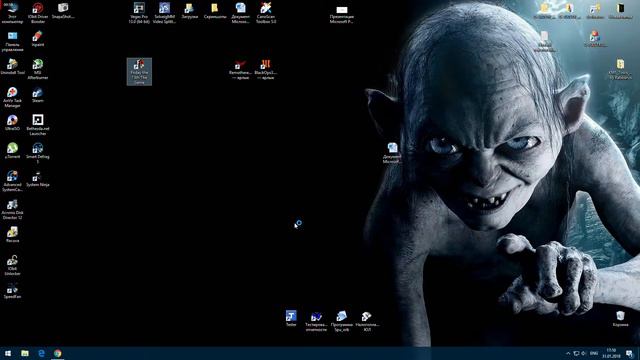Select the Smart Defrag 5 shortcut
Viewport: 640px width, 360px height.
point(38,153)
